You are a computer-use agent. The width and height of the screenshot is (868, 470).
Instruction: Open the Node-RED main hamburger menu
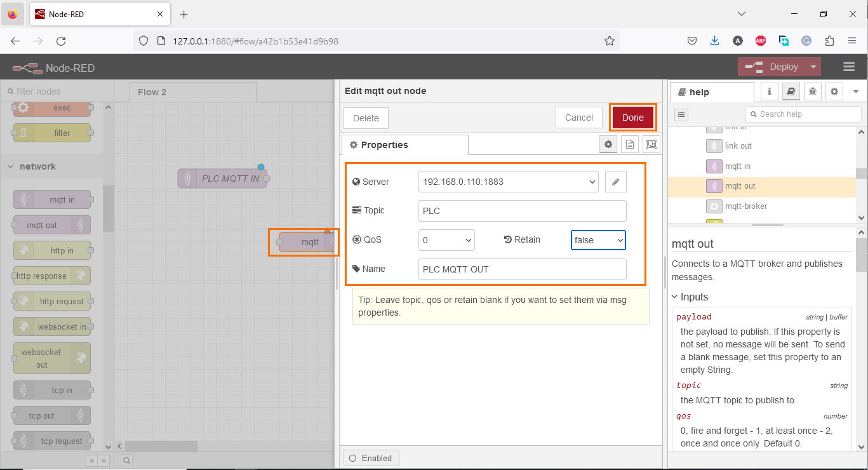(849, 67)
